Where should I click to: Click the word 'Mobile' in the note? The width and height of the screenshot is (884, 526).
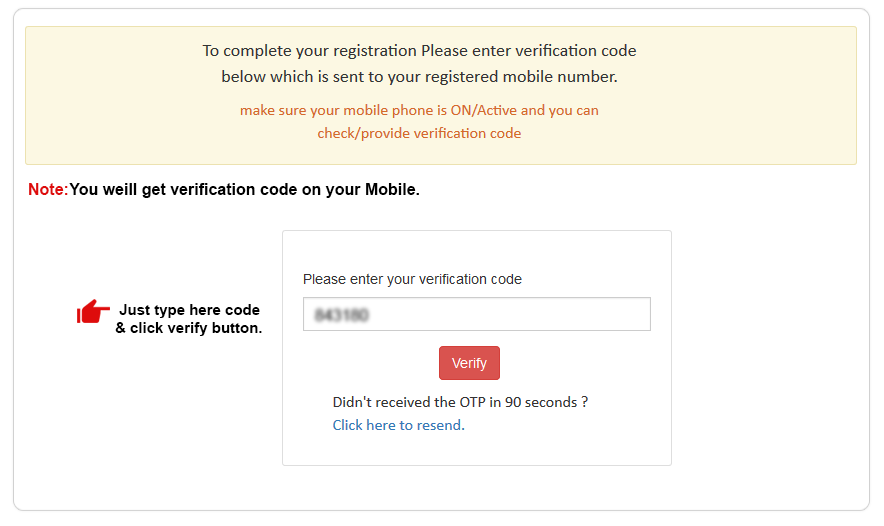click(389, 189)
